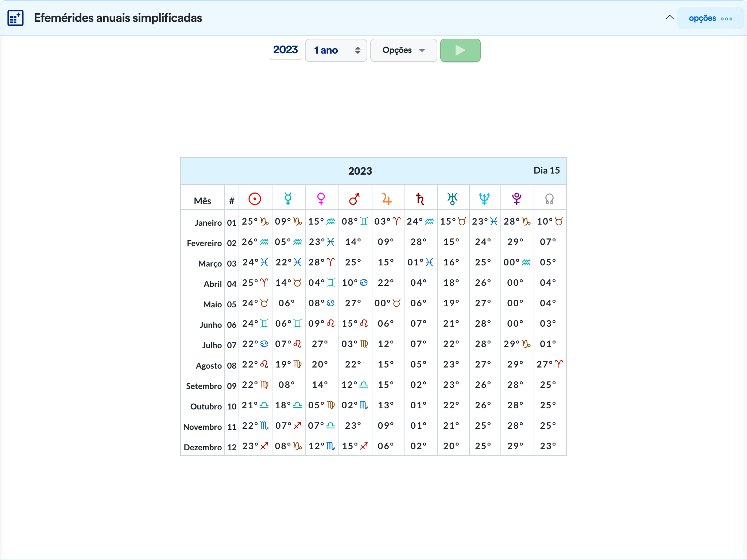Click the '#' column header
The image size is (747, 560).
click(232, 201)
